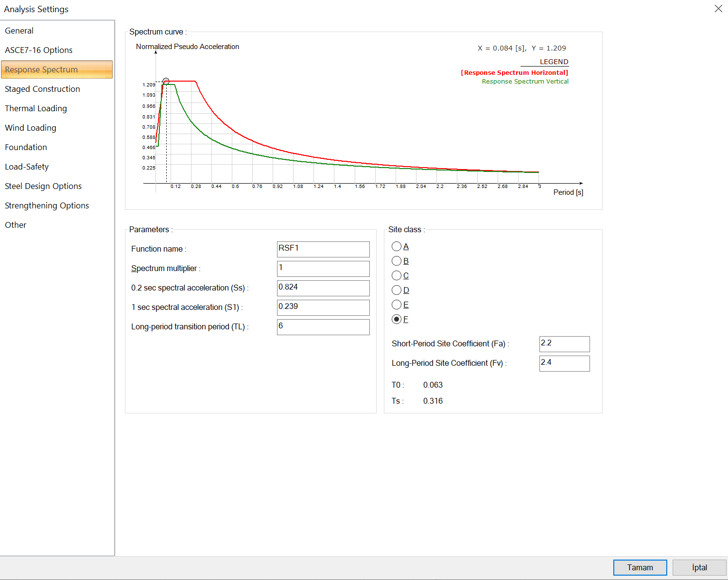Open Strengthening Options page
728x580 pixels.
tap(47, 205)
